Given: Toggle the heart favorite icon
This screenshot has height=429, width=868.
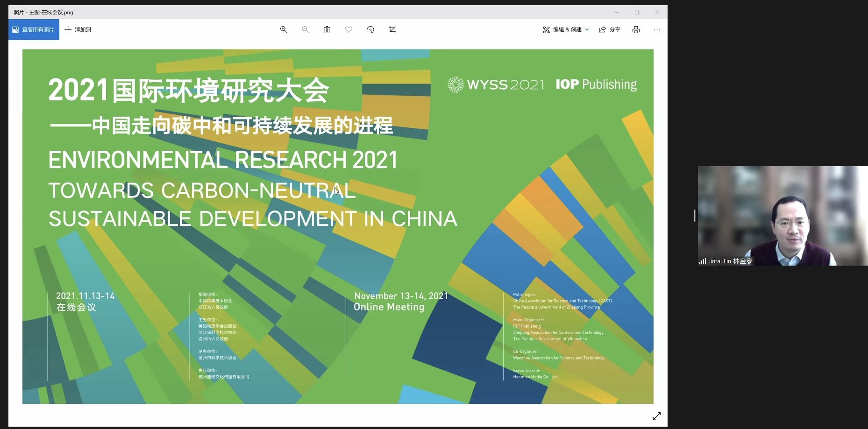Looking at the screenshot, I should point(349,30).
